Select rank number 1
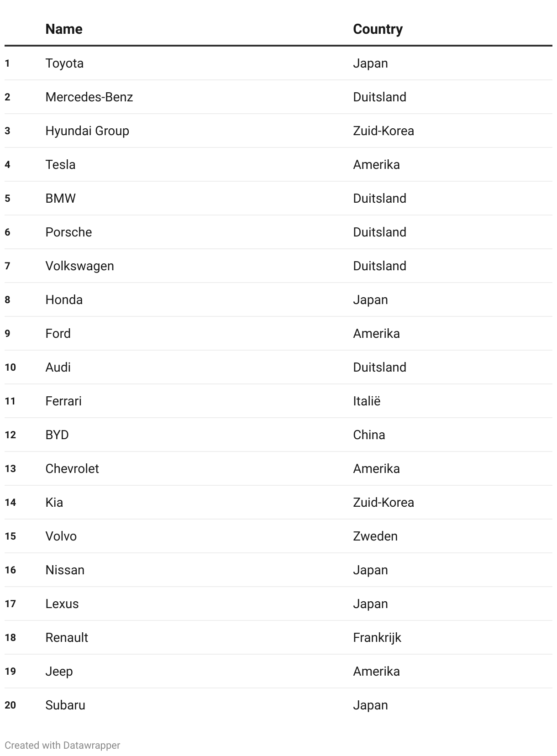557x756 pixels. pyautogui.click(x=7, y=63)
